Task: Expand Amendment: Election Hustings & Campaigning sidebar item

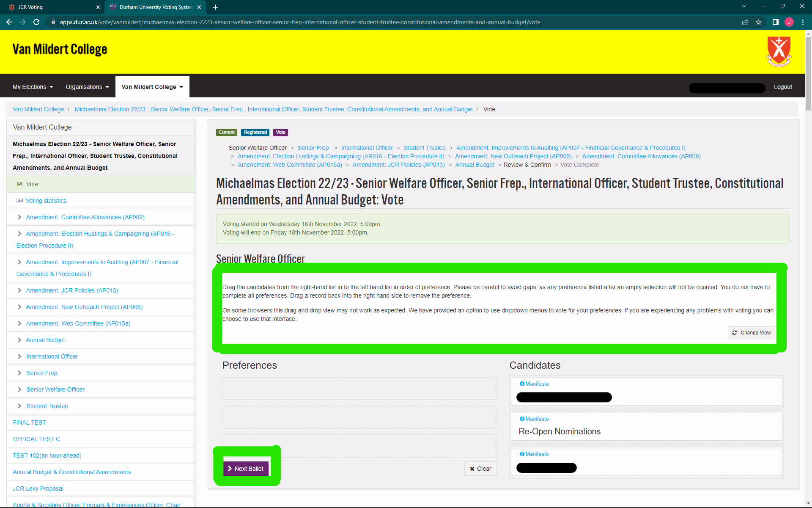Action: pyautogui.click(x=101, y=240)
